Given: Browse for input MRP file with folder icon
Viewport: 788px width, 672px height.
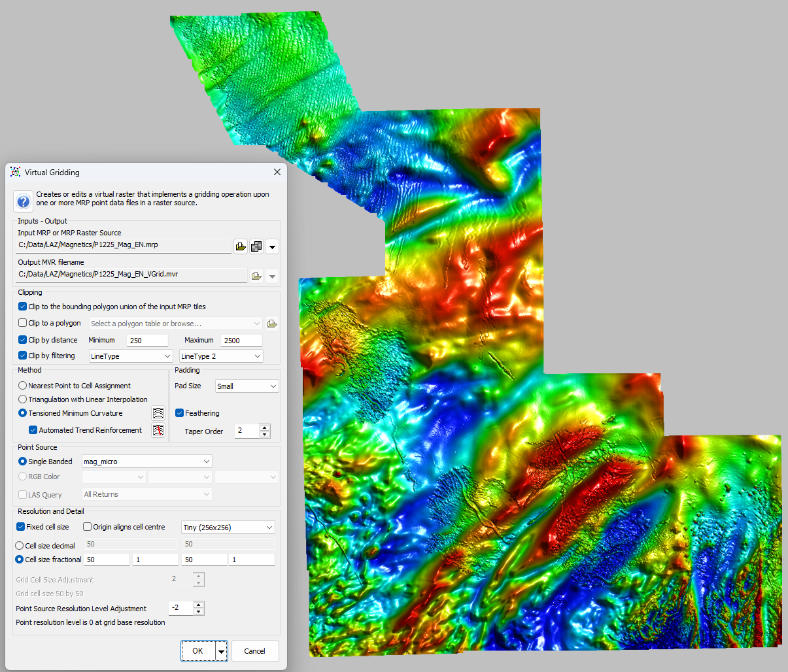Looking at the screenshot, I should (x=241, y=246).
